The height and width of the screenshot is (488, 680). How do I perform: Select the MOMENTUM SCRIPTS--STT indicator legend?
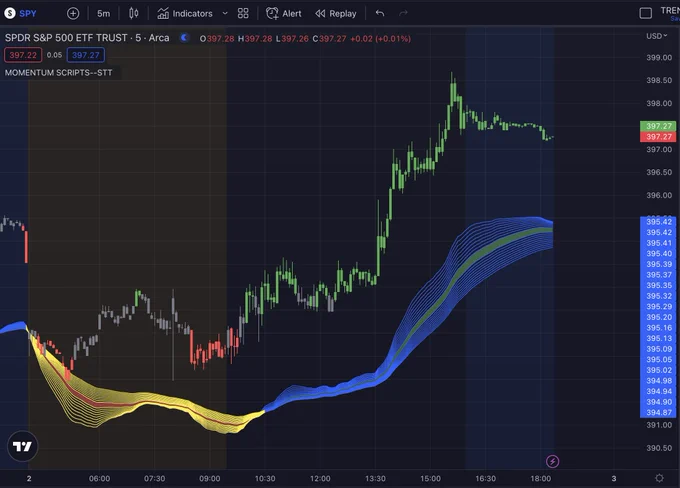click(x=59, y=73)
